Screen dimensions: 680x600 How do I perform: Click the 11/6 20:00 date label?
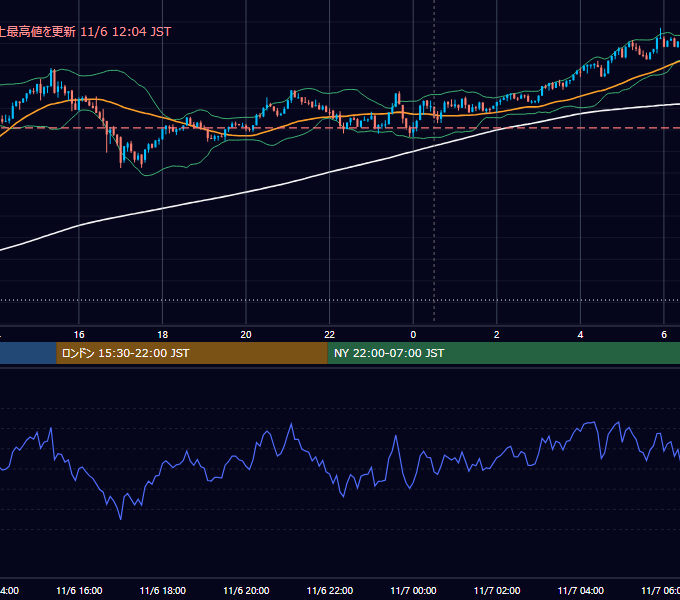coord(246,590)
